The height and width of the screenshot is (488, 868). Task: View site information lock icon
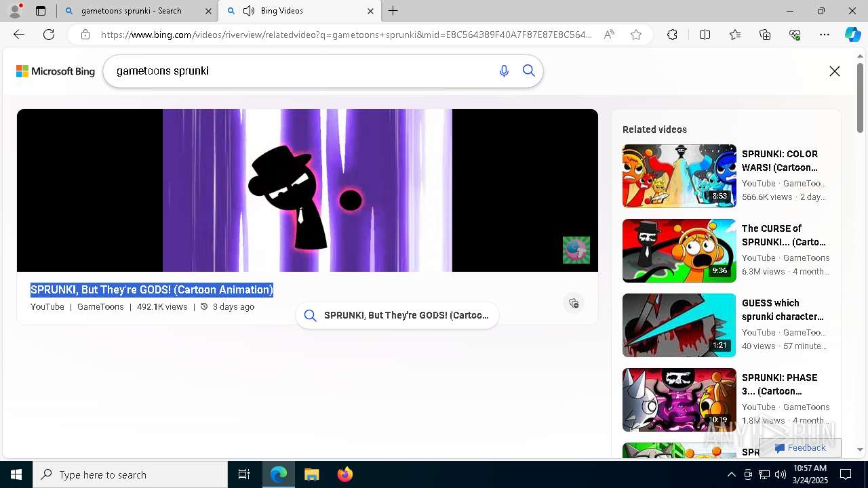pyautogui.click(x=85, y=35)
